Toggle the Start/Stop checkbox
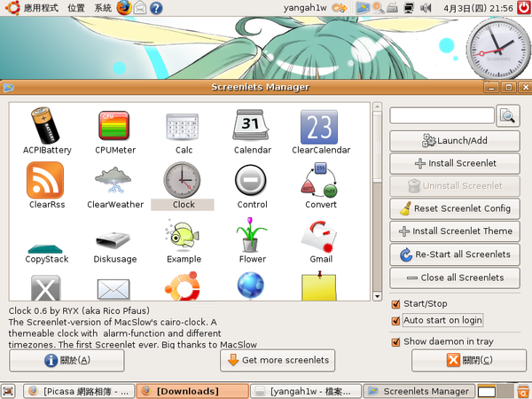The width and height of the screenshot is (532, 399). [x=395, y=304]
